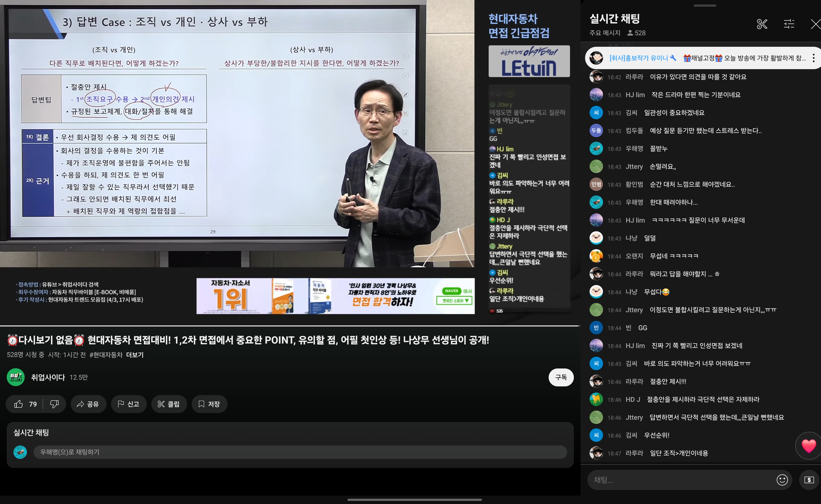Close the live chat panel

pos(816,24)
